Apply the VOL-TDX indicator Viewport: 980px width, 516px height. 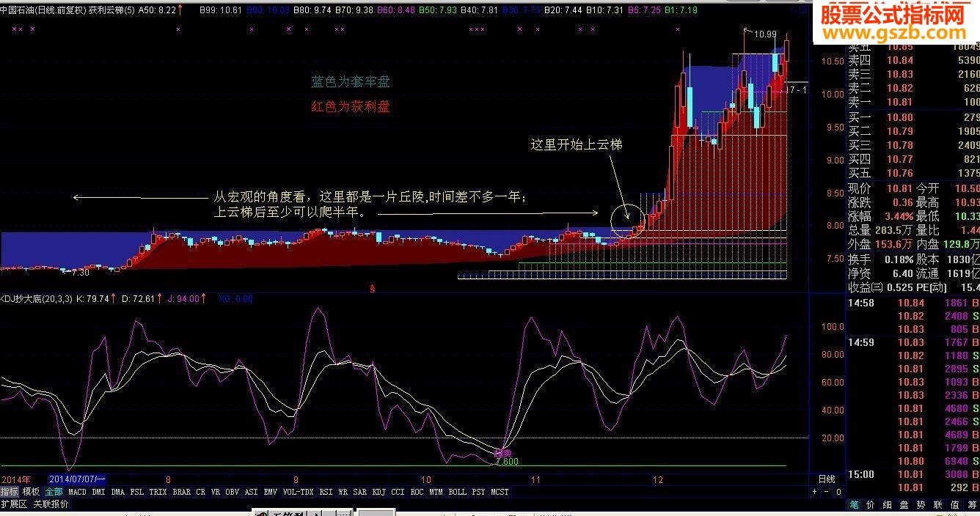(x=298, y=492)
